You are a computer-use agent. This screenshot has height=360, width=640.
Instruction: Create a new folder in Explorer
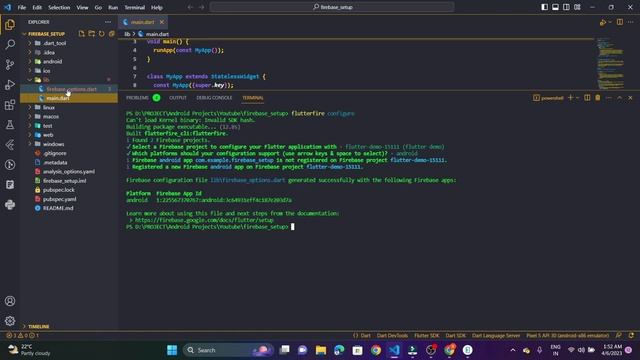pyautogui.click(x=91, y=34)
